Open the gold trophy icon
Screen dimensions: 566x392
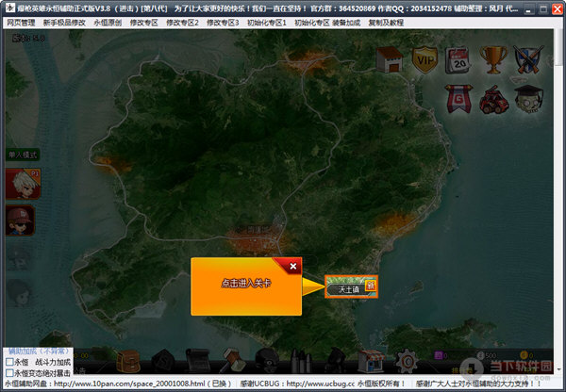coord(493,60)
